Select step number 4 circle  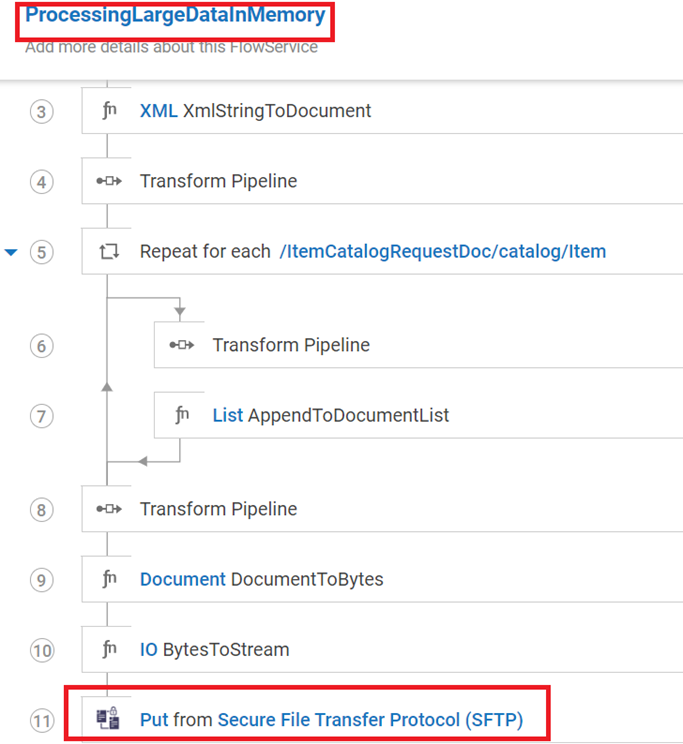coord(41,182)
